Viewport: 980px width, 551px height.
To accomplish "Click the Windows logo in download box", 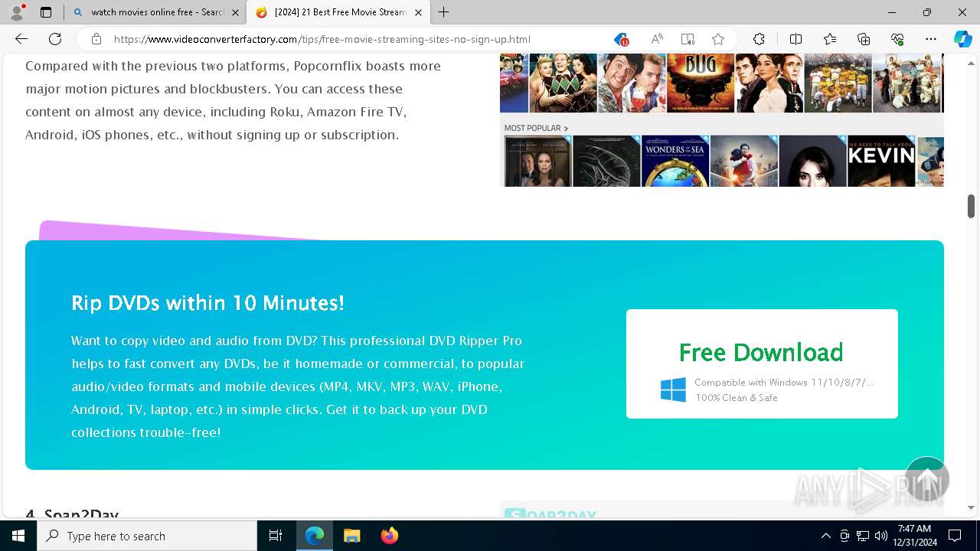I will click(x=673, y=390).
